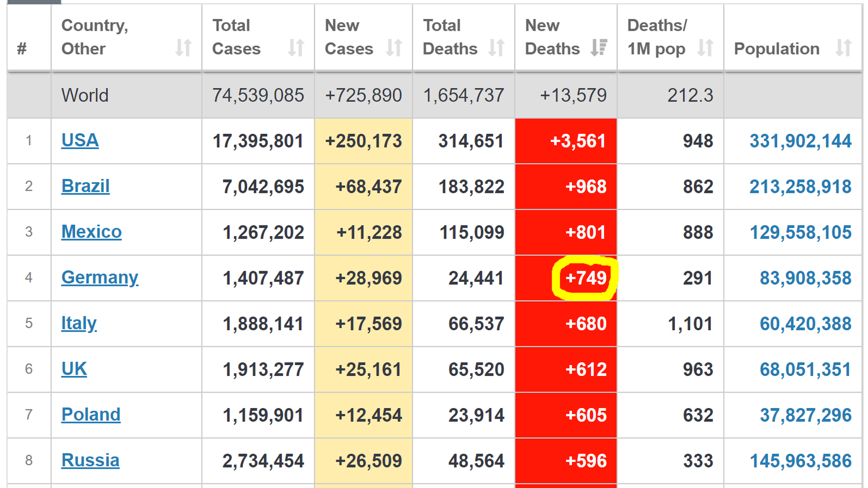This screenshot has height=488, width=868.
Task: Open the Italy country link
Action: click(x=79, y=324)
